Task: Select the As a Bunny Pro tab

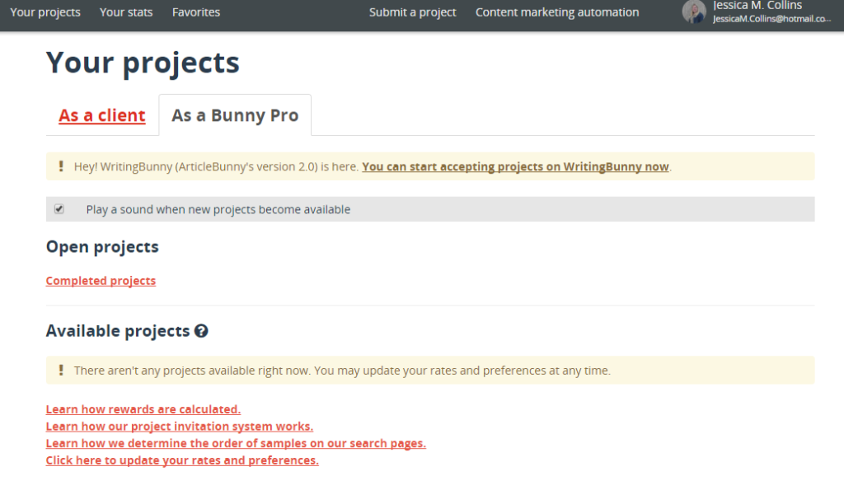Action: click(235, 115)
